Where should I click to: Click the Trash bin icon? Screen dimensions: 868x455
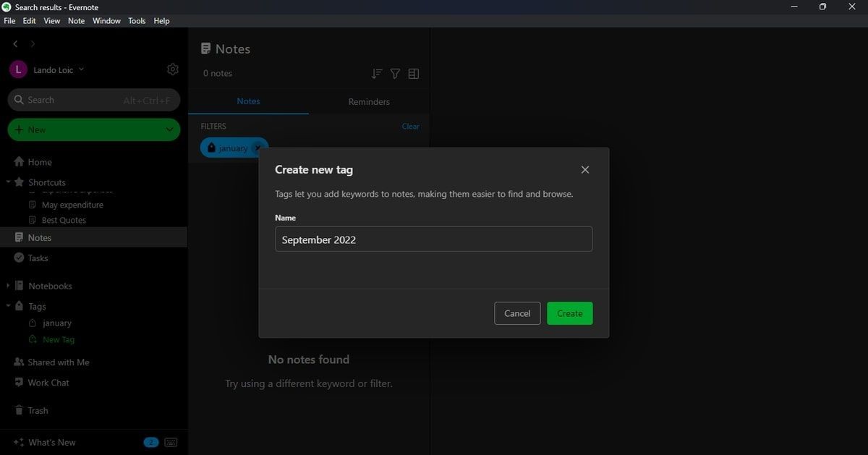pos(19,410)
